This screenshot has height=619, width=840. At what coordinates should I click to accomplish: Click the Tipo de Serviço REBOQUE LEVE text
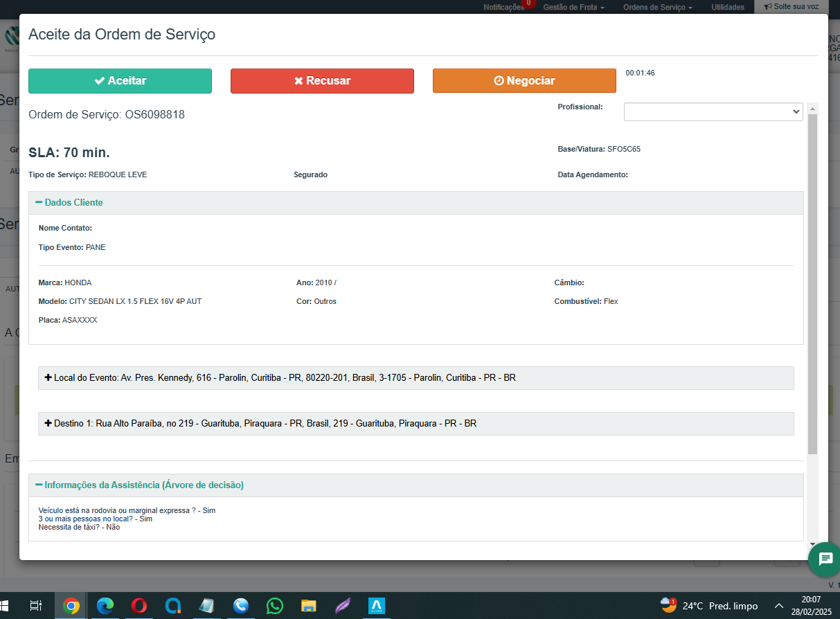point(87,174)
